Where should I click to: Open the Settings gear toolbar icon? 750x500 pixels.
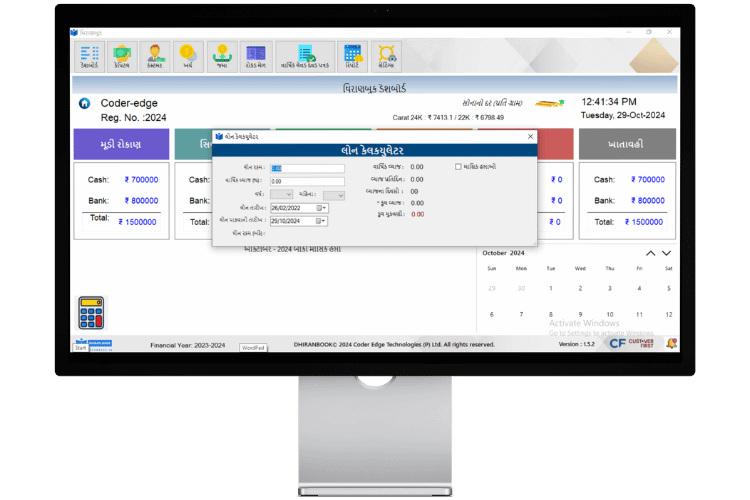pyautogui.click(x=386, y=56)
